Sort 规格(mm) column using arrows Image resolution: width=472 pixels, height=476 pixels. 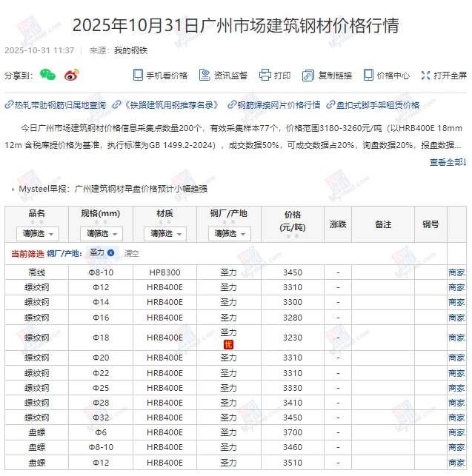pos(101,222)
